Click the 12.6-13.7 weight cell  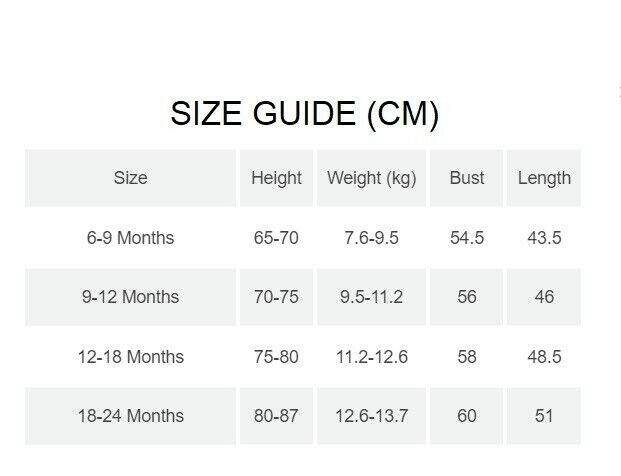(x=371, y=416)
